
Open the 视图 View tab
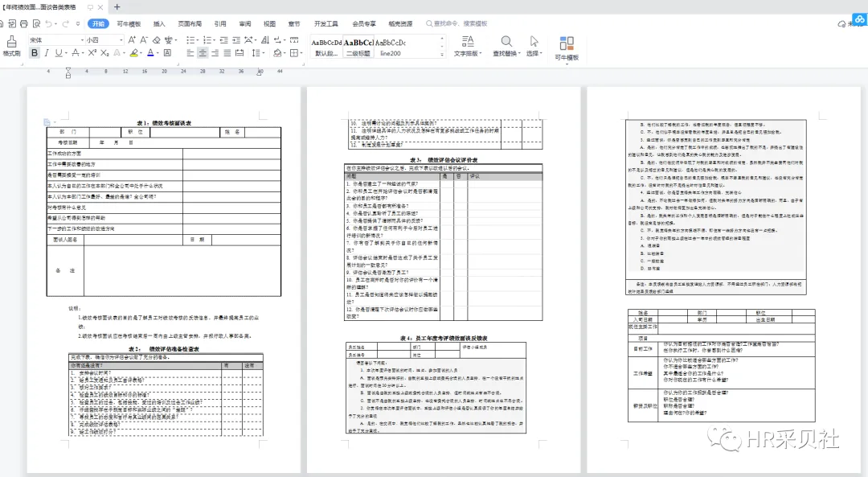(x=269, y=24)
